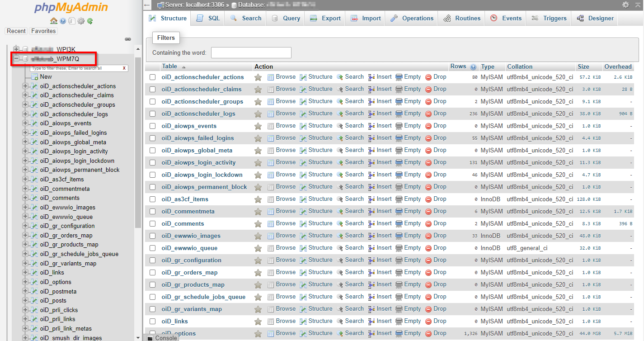This screenshot has width=644, height=341.
Task: Favorite oiD_links with its star
Action: 258,322
